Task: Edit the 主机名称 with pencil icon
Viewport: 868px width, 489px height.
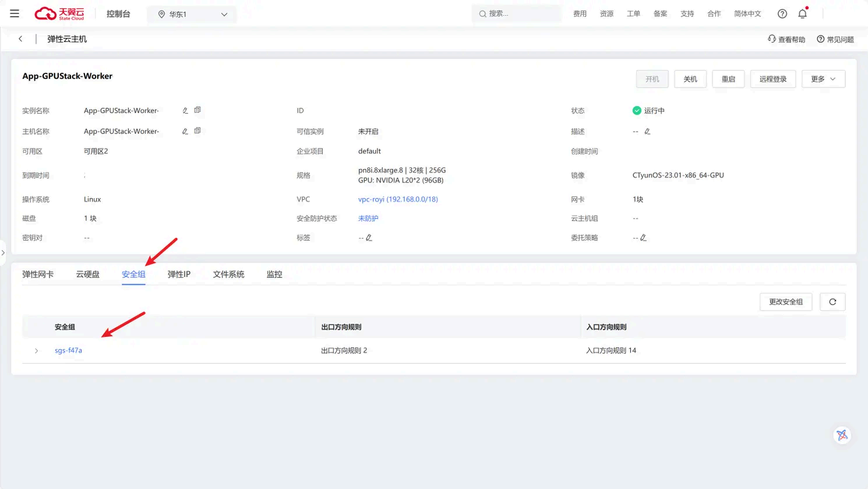Action: click(185, 132)
